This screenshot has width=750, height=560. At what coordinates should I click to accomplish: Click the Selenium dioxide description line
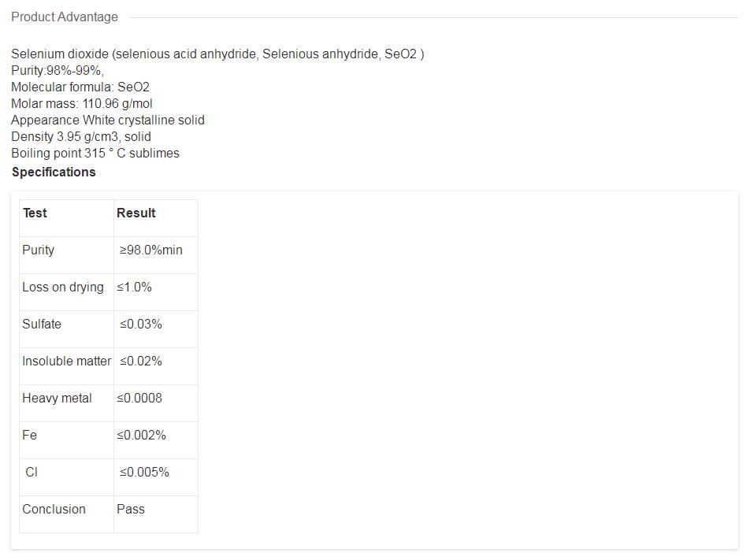217,54
